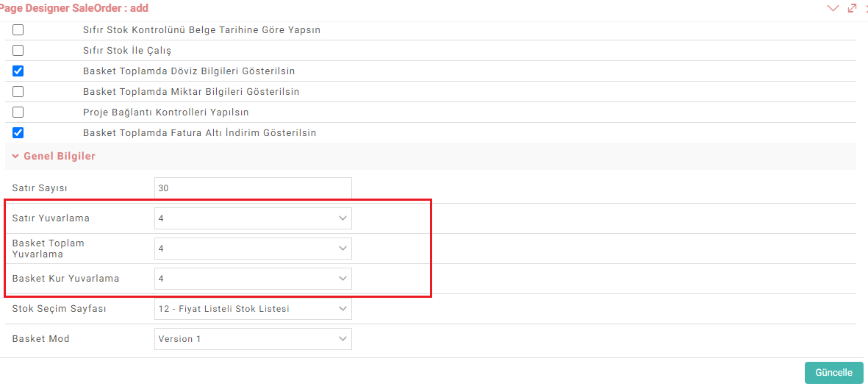868x389 pixels.
Task: Uncheck Basket Toplamda Döviz Bilgileri Gösterilsin
Action: [18, 71]
